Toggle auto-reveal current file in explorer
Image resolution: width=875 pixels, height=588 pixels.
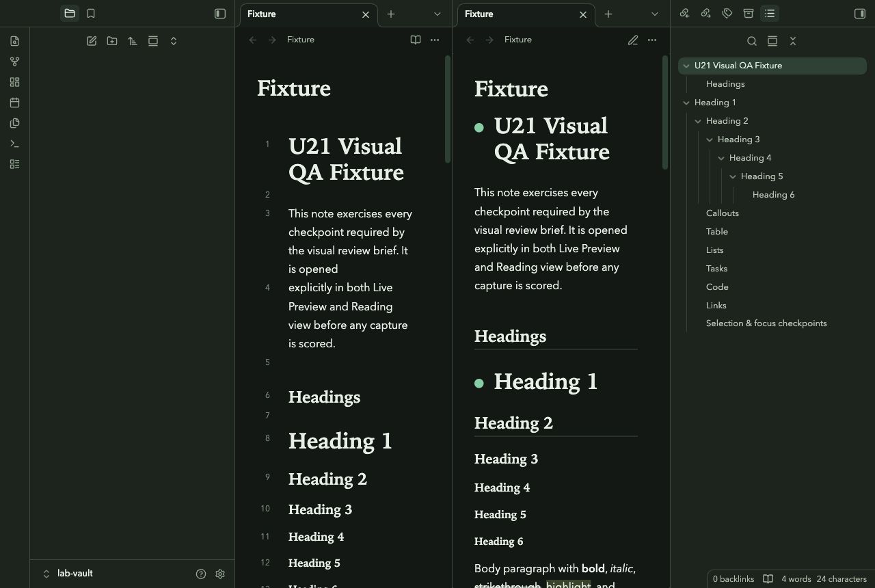[x=153, y=41]
